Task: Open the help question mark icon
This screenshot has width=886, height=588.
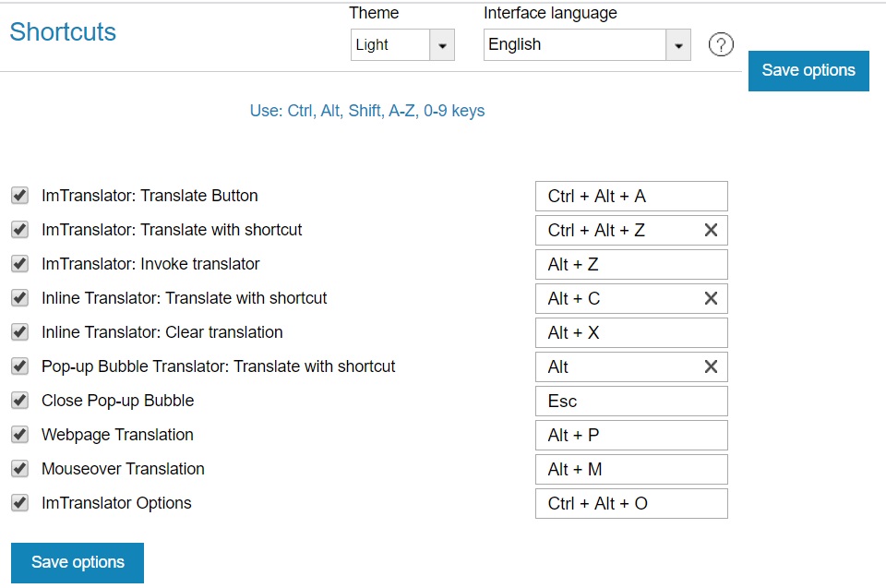Action: pyautogui.click(x=721, y=44)
